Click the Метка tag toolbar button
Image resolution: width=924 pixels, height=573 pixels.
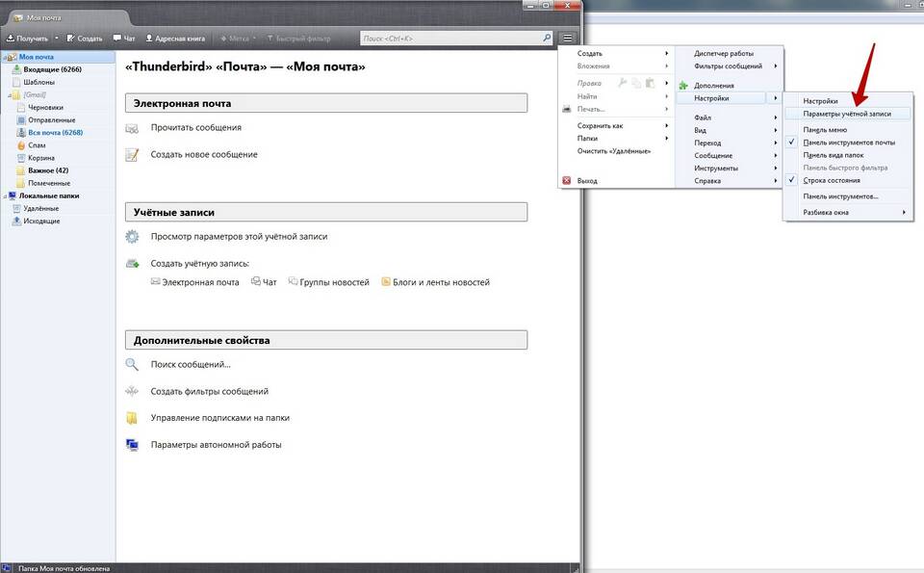coord(238,39)
